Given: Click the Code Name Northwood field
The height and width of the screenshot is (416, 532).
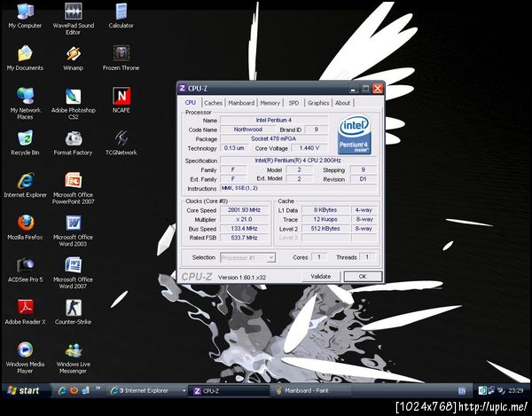Looking at the screenshot, I should click(x=248, y=130).
